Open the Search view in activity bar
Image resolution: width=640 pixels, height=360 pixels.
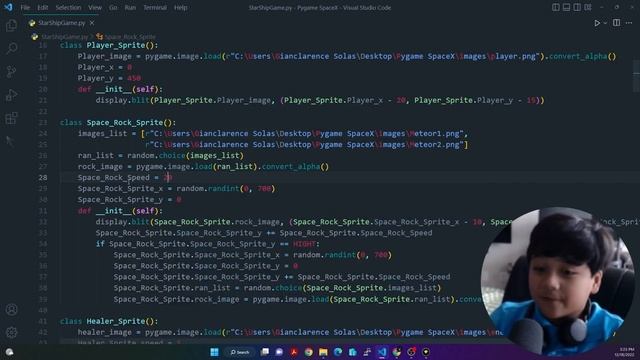11,48
